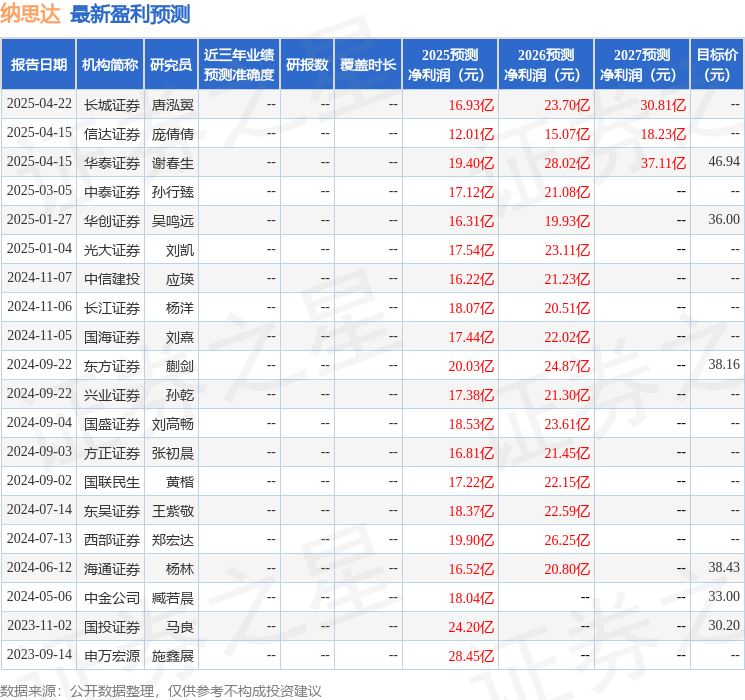Click the 海通证券 institution cell

pos(112,569)
